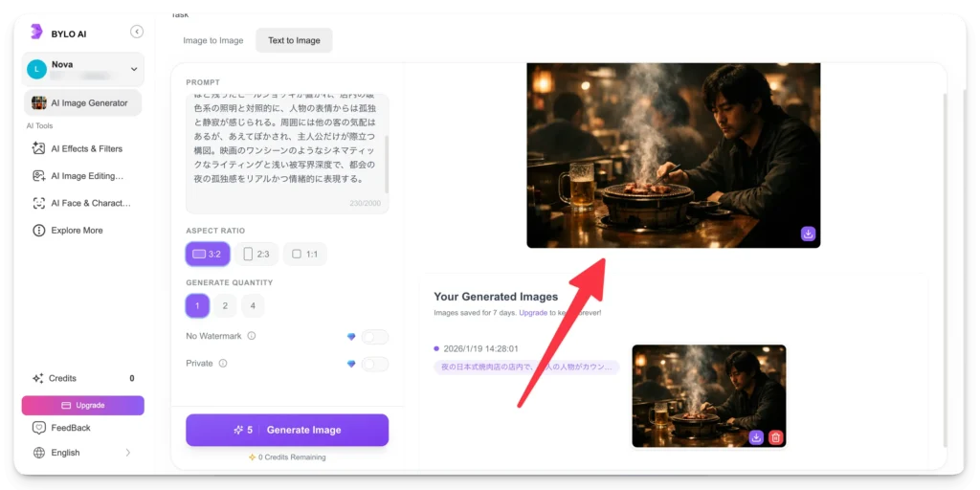Image resolution: width=980 pixels, height=490 pixels.
Task: Open Explore More in the sidebar
Action: (x=82, y=231)
